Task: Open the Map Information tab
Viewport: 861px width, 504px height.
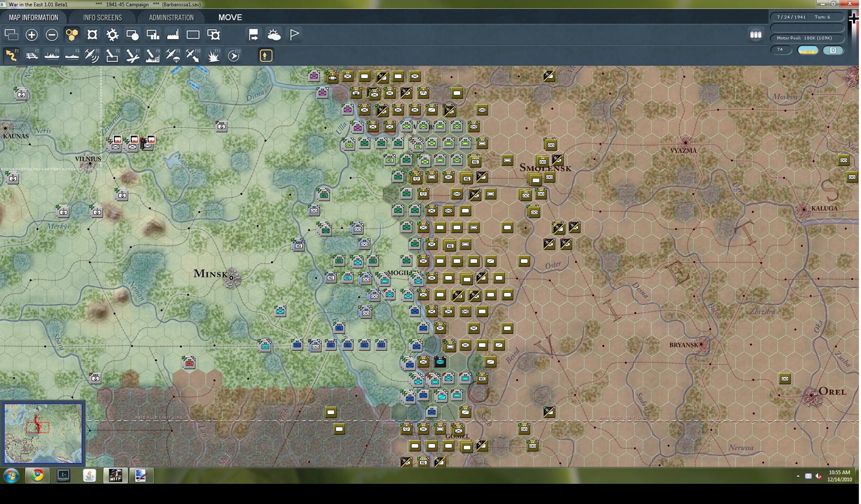Action: (x=34, y=17)
